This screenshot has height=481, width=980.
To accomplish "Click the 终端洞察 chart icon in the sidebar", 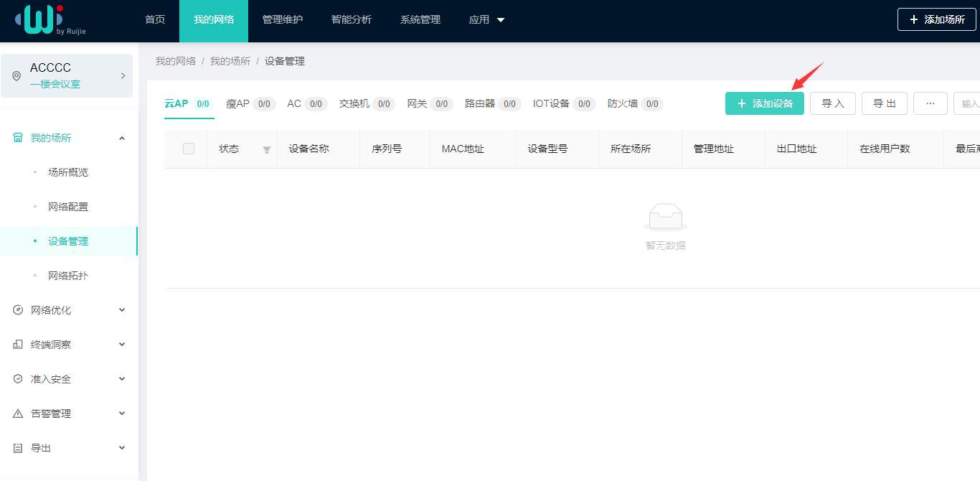I will point(17,344).
